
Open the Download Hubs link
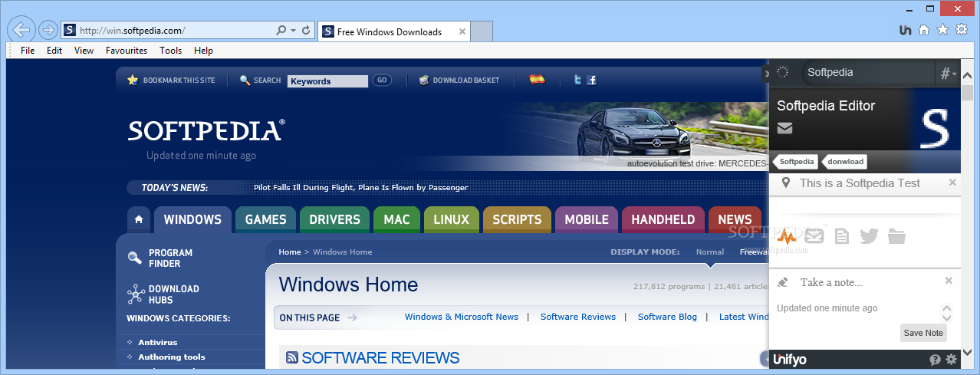(173, 294)
